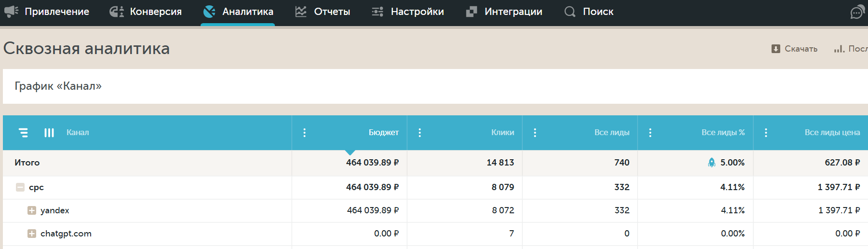Open Поиск in the top navigation

click(x=589, y=12)
